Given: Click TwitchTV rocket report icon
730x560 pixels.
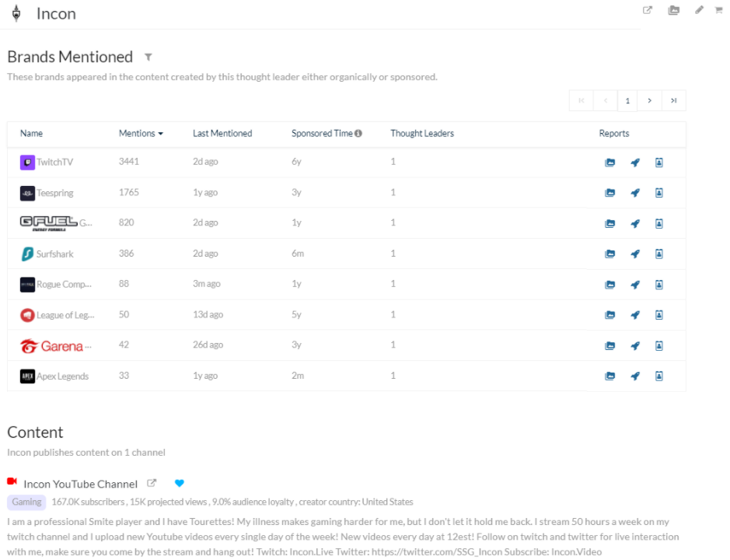Looking at the screenshot, I should (x=635, y=162).
